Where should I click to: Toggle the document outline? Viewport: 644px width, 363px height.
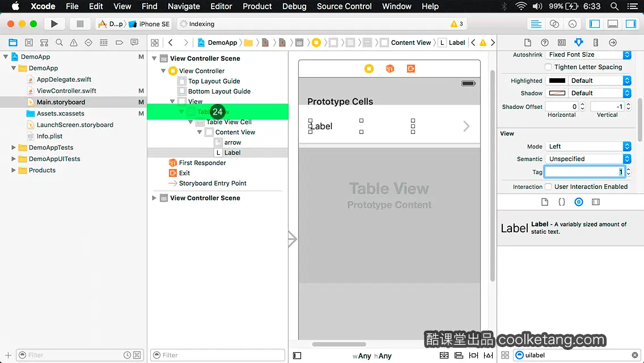297,356
